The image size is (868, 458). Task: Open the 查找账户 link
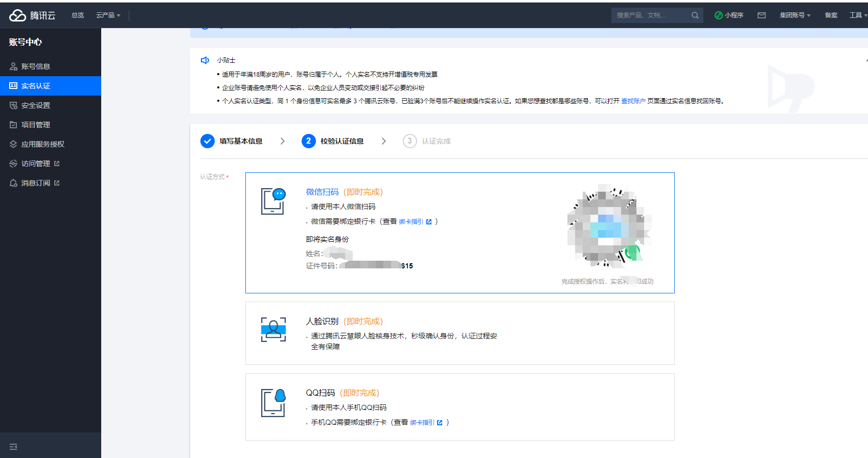click(x=633, y=101)
